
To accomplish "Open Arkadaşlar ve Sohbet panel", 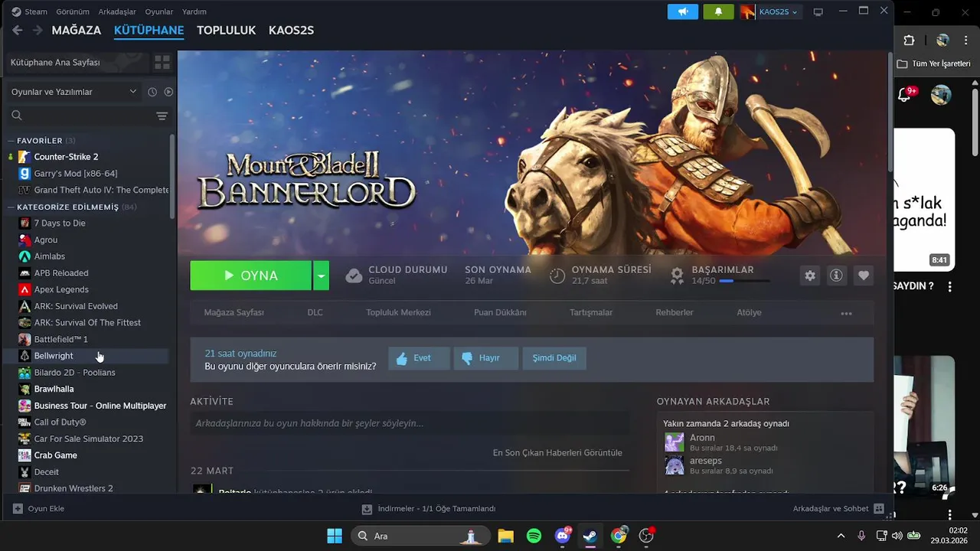I will [x=838, y=509].
